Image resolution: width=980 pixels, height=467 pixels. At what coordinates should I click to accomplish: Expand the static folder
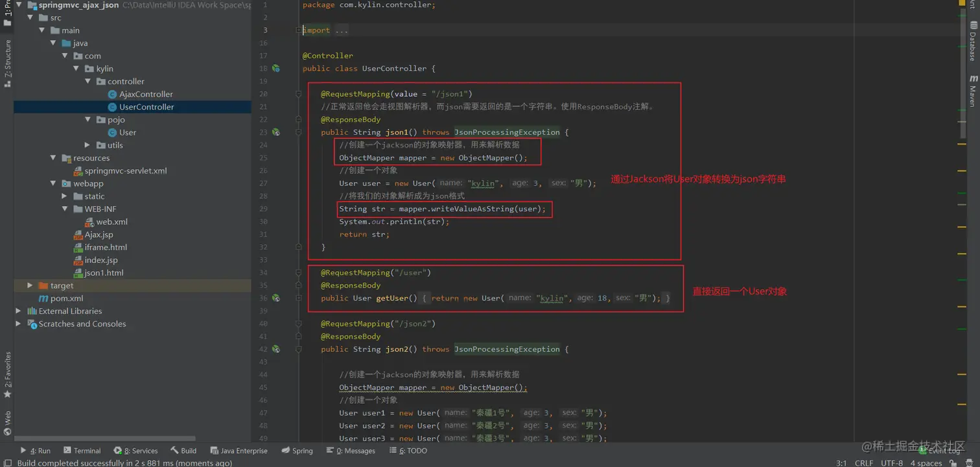click(65, 196)
